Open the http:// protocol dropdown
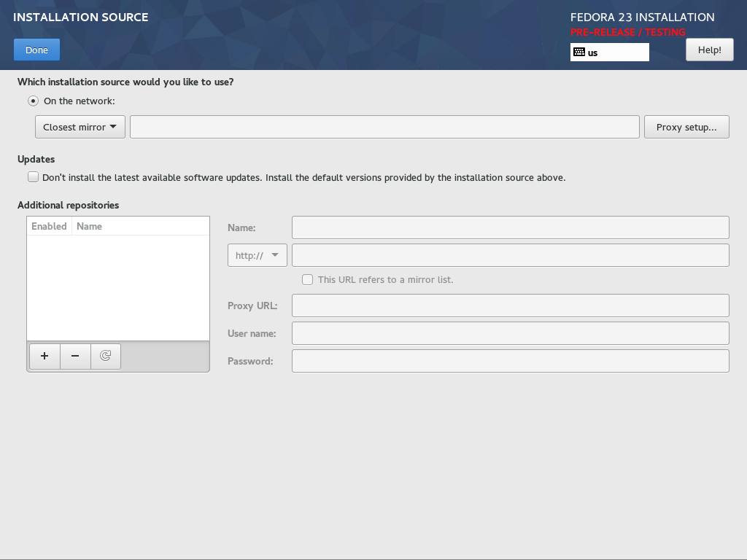This screenshot has width=747, height=560. click(x=258, y=255)
